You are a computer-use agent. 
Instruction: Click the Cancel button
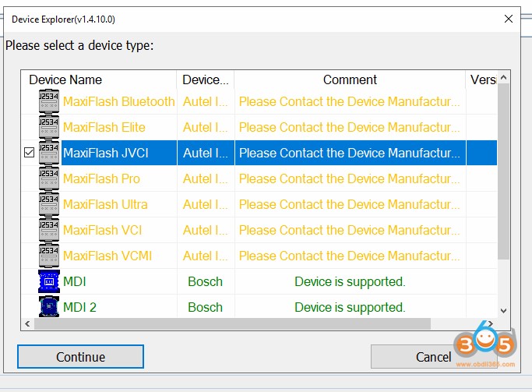pyautogui.click(x=433, y=357)
